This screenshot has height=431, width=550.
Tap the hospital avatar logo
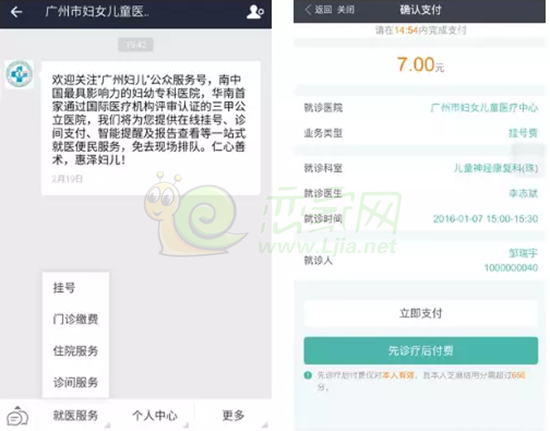click(x=19, y=74)
